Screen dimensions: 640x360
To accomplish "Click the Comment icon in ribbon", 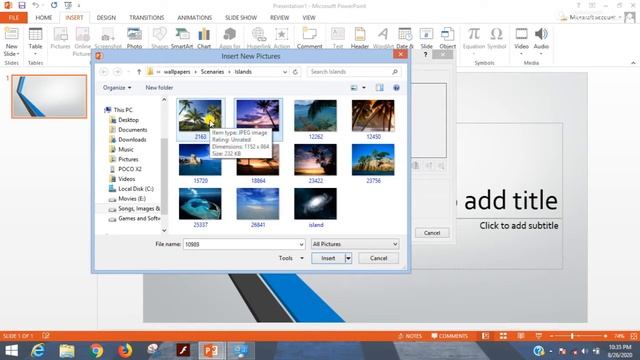I will [x=309, y=35].
